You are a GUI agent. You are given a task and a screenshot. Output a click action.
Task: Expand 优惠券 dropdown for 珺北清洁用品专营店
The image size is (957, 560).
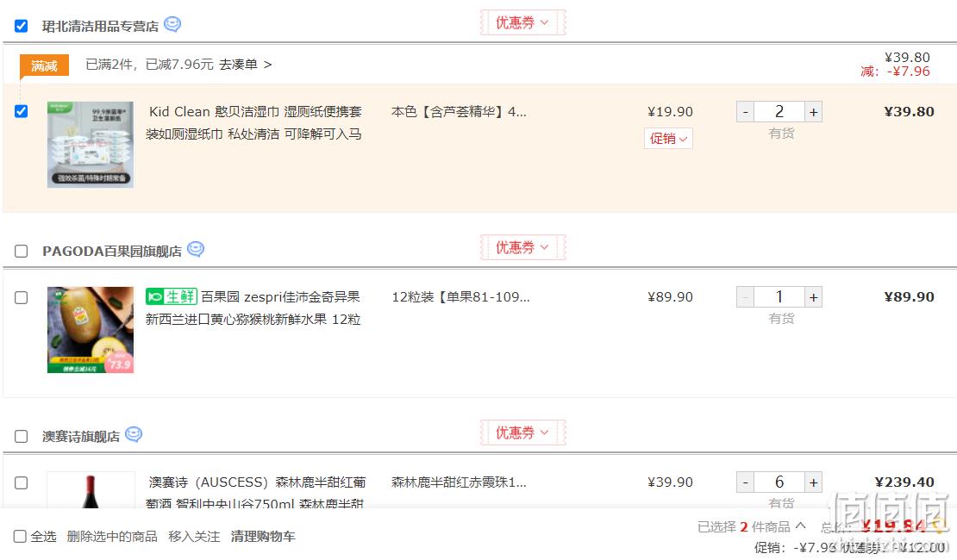[522, 22]
